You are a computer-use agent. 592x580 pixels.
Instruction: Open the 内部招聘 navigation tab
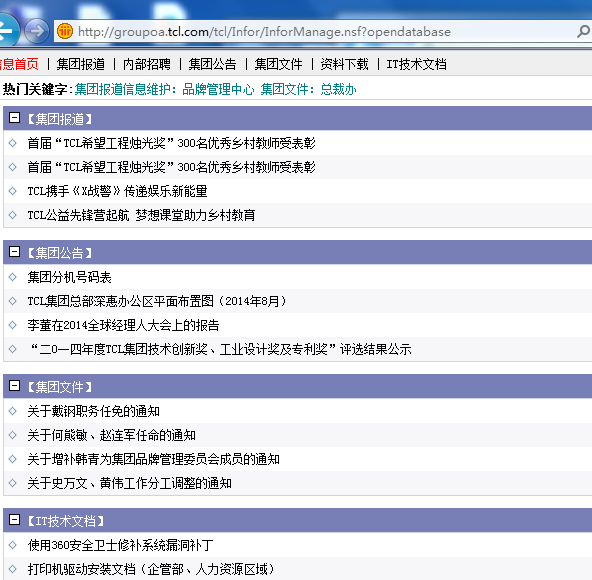(147, 64)
